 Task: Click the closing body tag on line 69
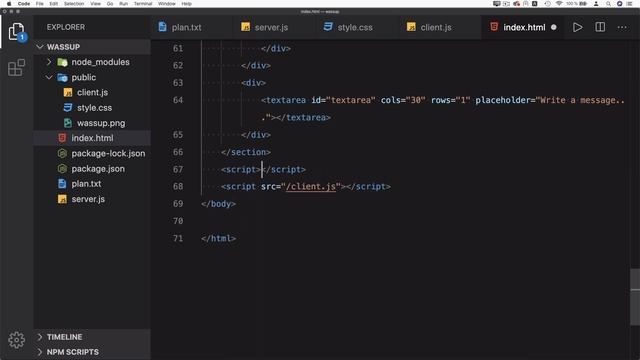218,204
